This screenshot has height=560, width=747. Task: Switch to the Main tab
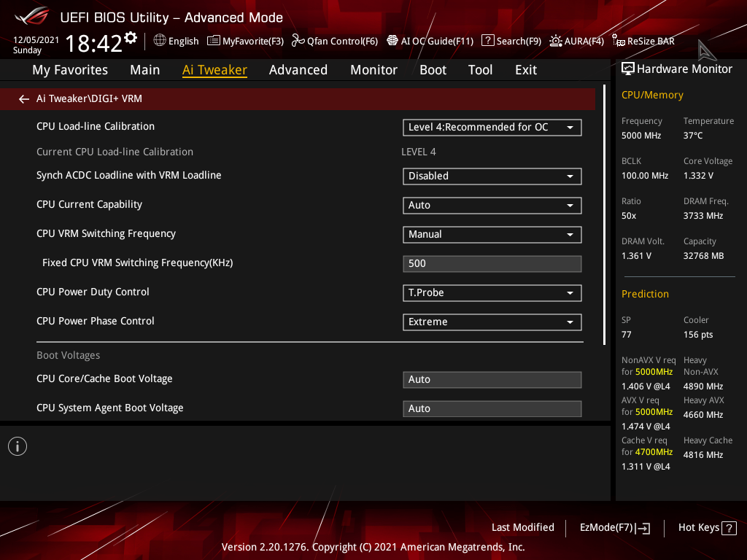[145, 70]
